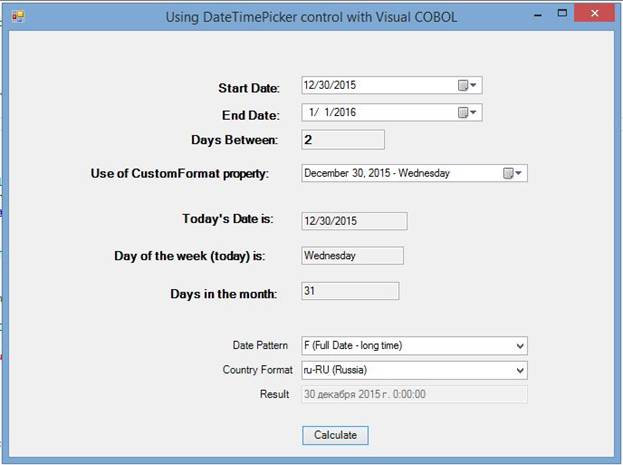The width and height of the screenshot is (623, 465).
Task: Open the CustomFormat date picker calendar
Action: pos(513,173)
